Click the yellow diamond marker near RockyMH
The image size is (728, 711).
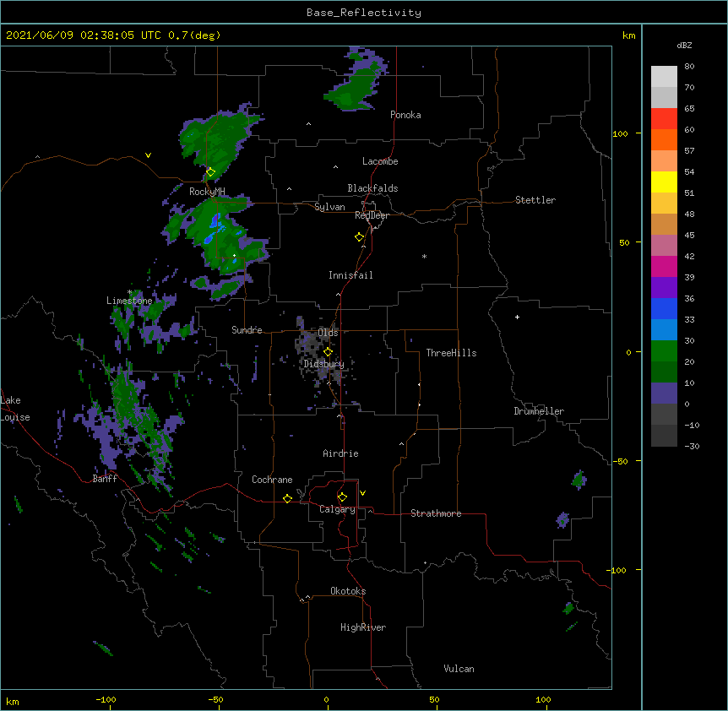click(x=210, y=172)
